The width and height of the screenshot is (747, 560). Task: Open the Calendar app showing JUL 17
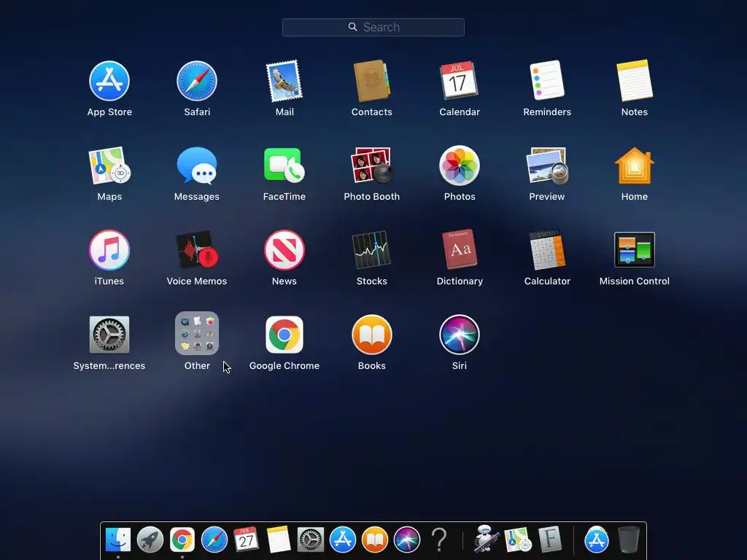pos(460,80)
